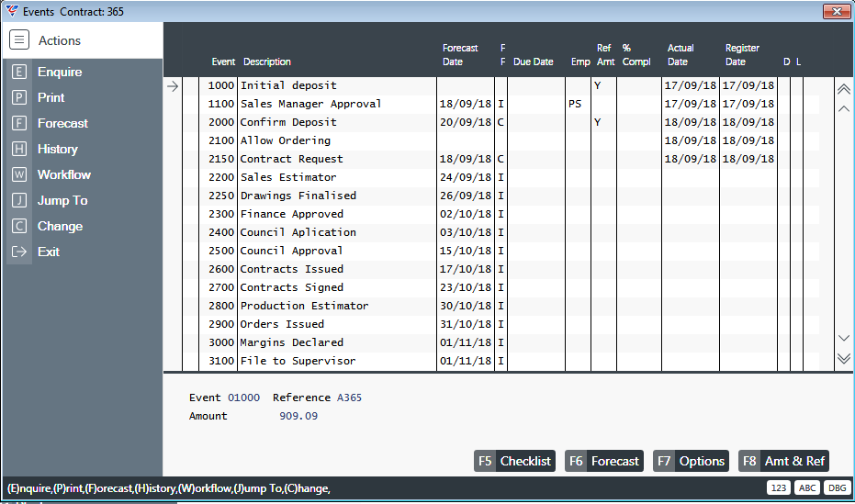The width and height of the screenshot is (855, 504).
Task: Open the Actions hamburger menu icon
Action: [19, 39]
